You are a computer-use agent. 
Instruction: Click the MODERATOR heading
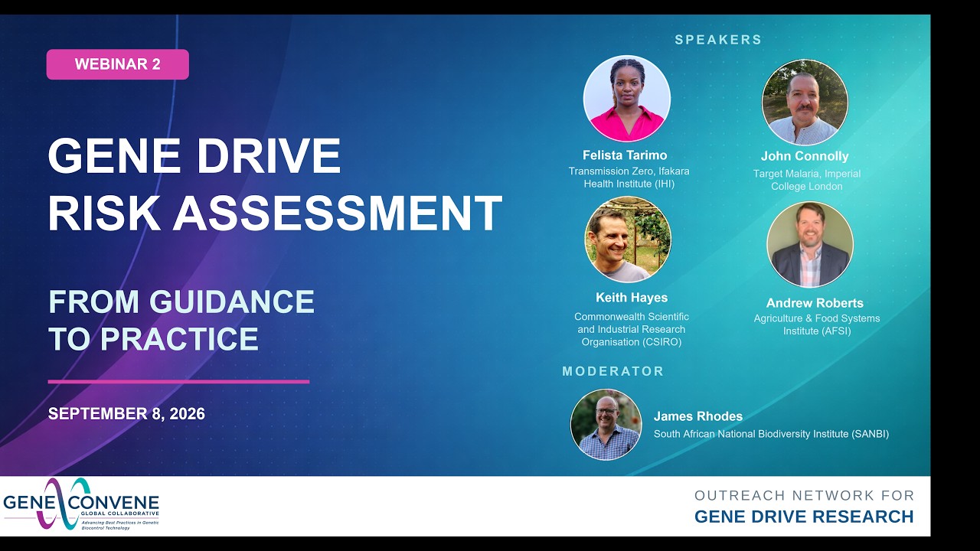(613, 371)
